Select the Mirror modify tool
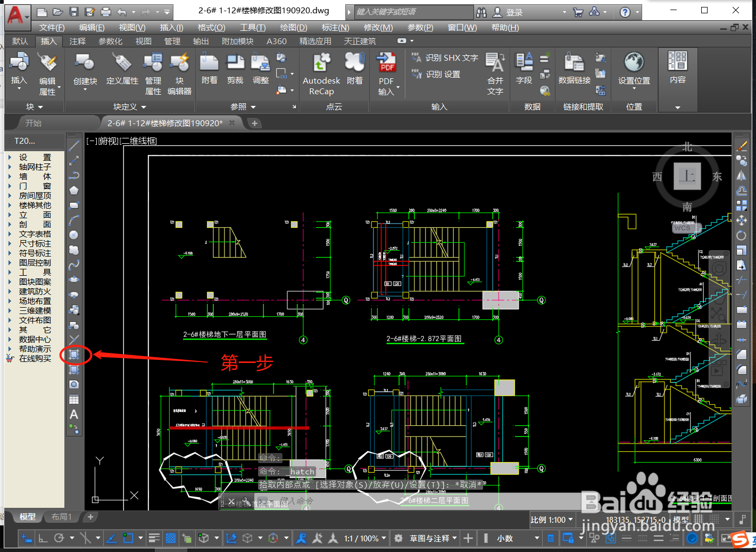 click(x=742, y=175)
